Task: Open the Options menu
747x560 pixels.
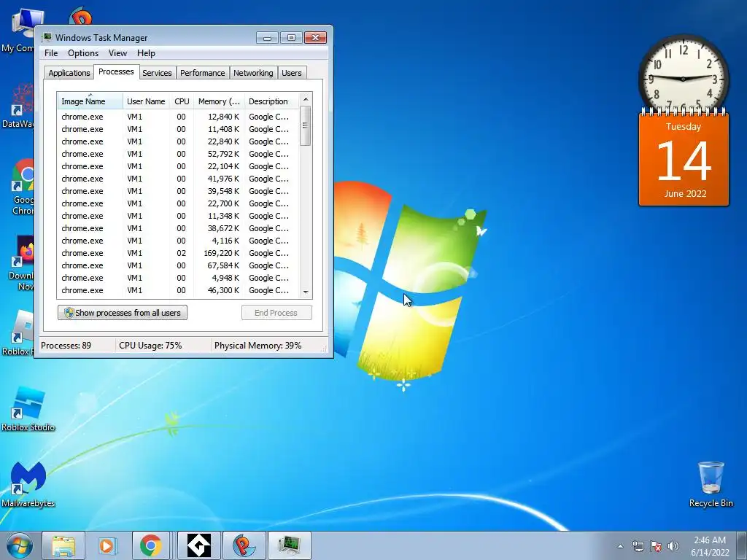Action: click(83, 52)
